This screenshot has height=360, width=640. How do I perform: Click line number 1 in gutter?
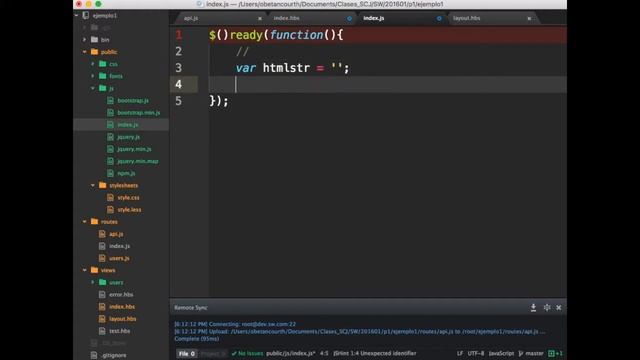click(x=179, y=35)
